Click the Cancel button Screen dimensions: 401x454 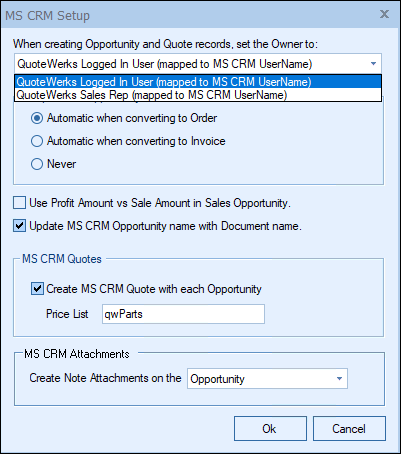[x=349, y=428]
